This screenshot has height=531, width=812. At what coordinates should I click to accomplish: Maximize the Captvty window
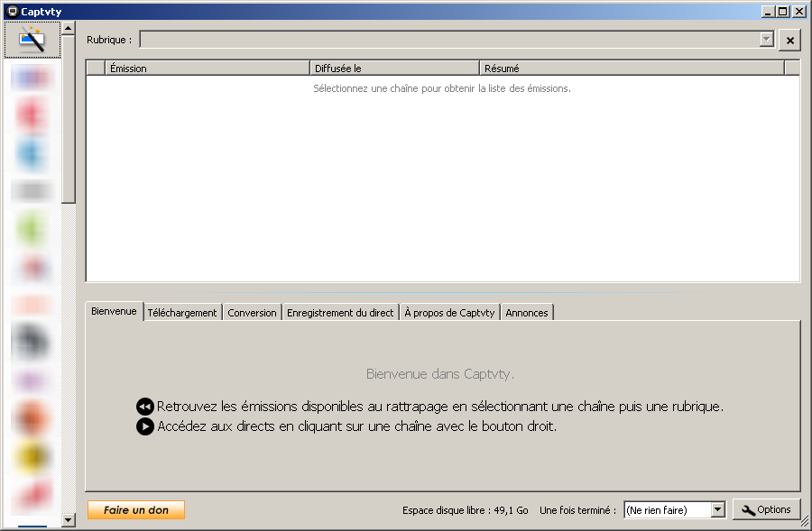(x=783, y=12)
